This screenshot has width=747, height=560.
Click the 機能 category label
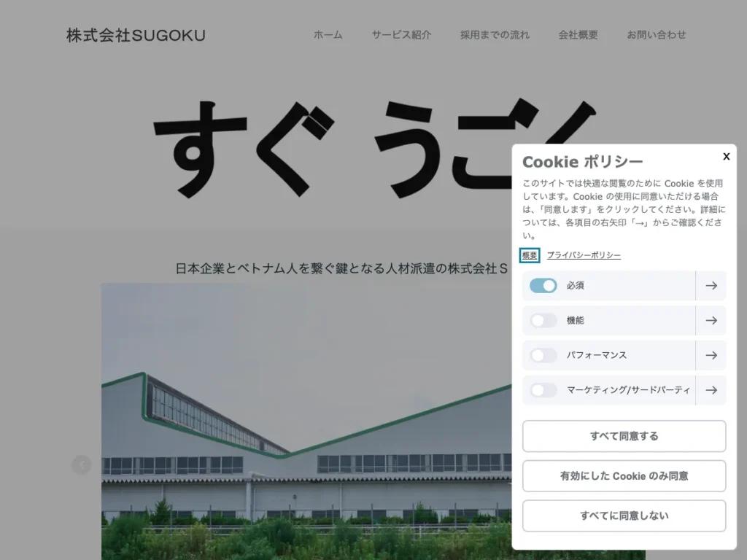[x=575, y=321]
